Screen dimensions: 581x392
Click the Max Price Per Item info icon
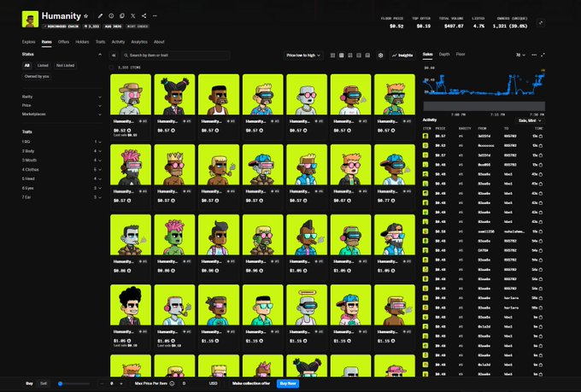point(172,383)
